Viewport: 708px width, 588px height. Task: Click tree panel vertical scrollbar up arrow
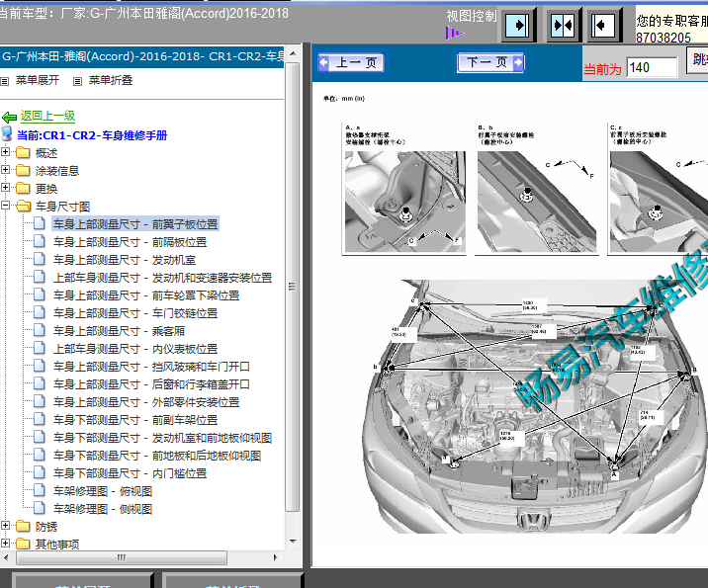[293, 53]
